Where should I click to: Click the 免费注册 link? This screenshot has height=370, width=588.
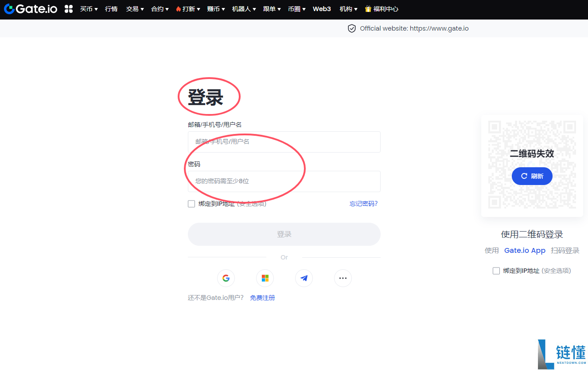point(262,298)
